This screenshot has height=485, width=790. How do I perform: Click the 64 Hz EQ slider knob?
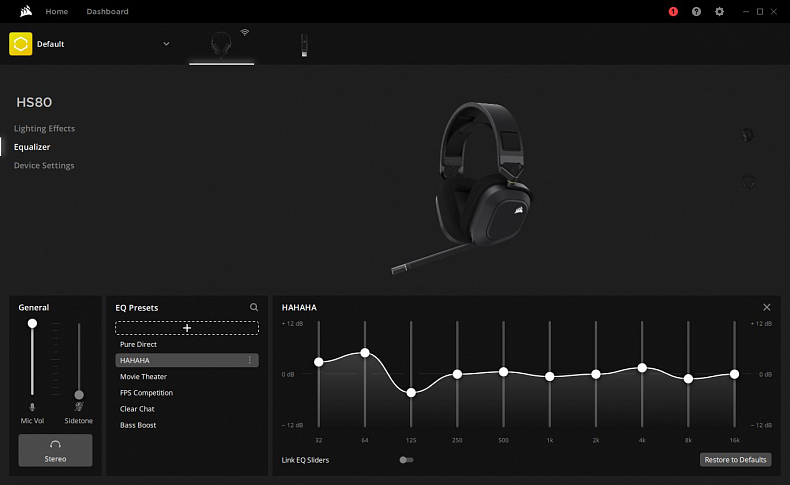pos(365,353)
